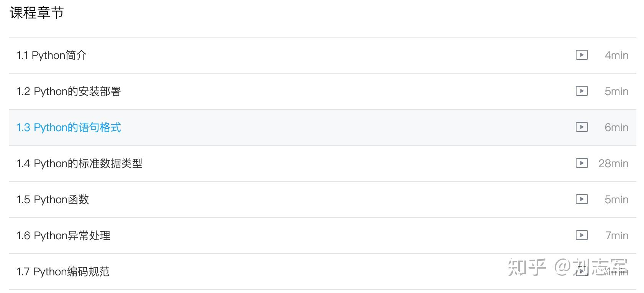Hit the play icon on 1.6 Python异常处理 row
The width and height of the screenshot is (644, 293).
pyautogui.click(x=582, y=235)
